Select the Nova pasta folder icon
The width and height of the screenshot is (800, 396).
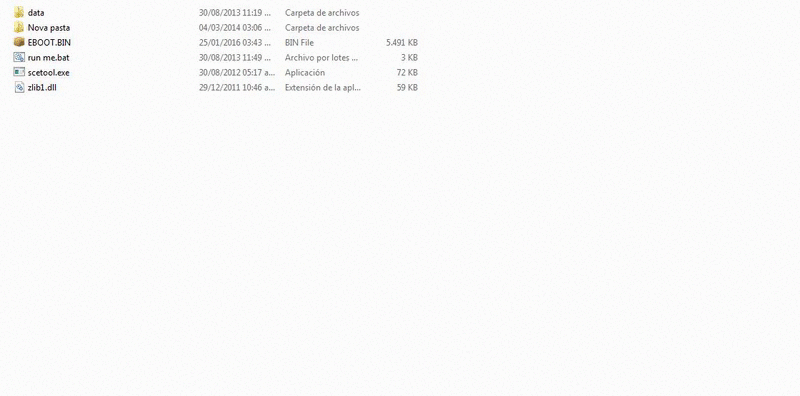point(19,28)
